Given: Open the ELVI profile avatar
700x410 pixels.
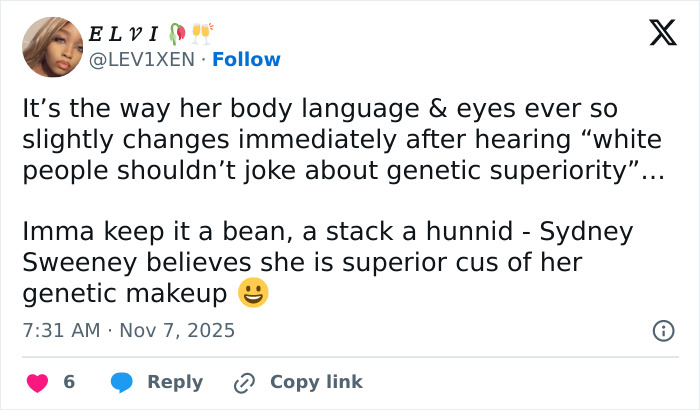Looking at the screenshot, I should [52, 46].
